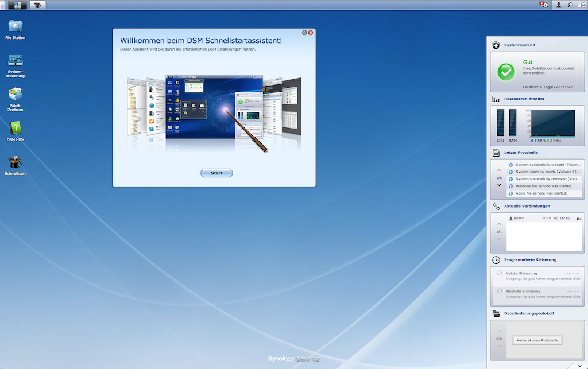Click the CPU usage bar
Screen dimensions: 588x369
[x=500, y=122]
